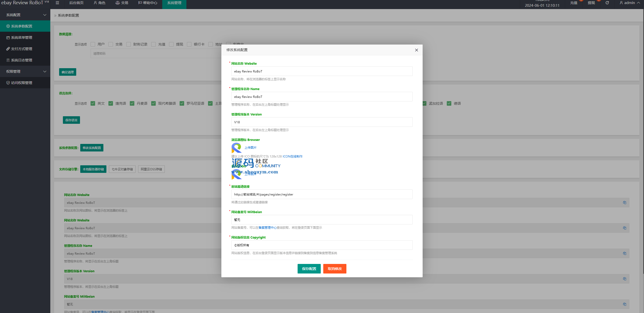Check the 财务记录 checkbox
The height and width of the screenshot is (313, 644).
(129, 44)
